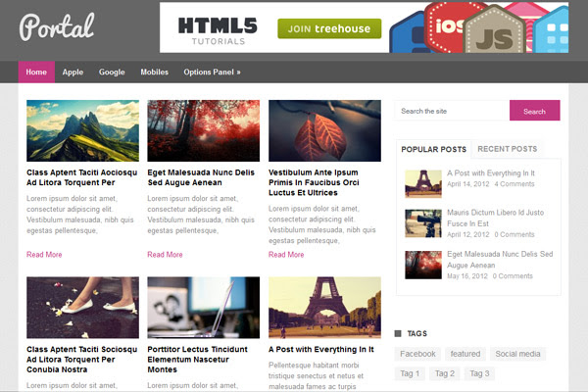The image size is (588, 392).
Task: Open 'Porttitor Lectus Tincidunt' post title
Action: [197, 360]
